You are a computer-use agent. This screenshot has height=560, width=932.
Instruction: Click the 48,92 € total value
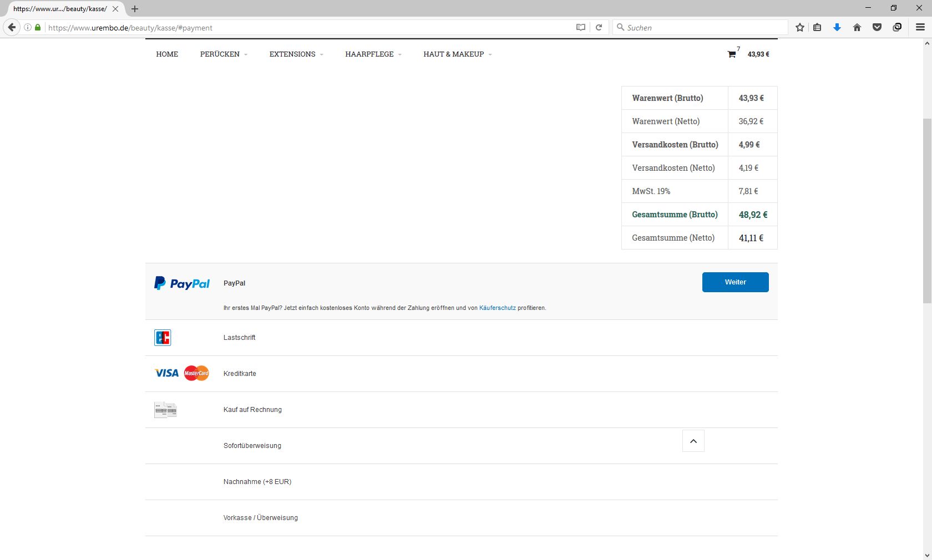click(753, 215)
